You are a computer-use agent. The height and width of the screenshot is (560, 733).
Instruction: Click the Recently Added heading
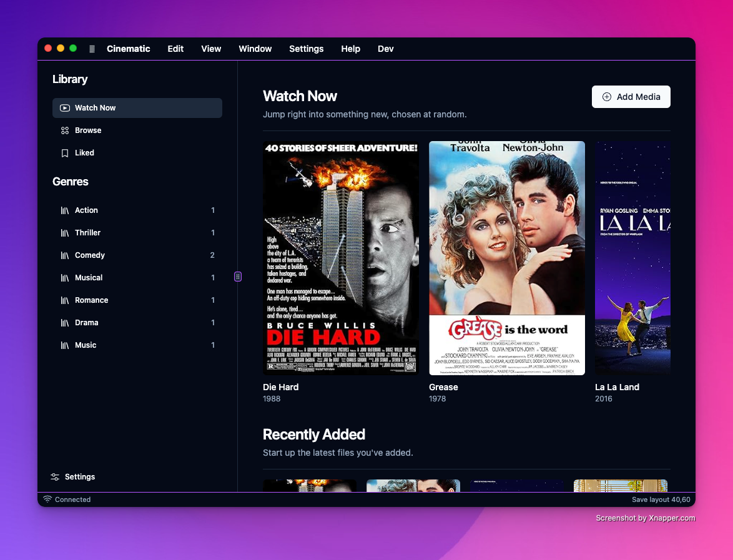tap(313, 435)
